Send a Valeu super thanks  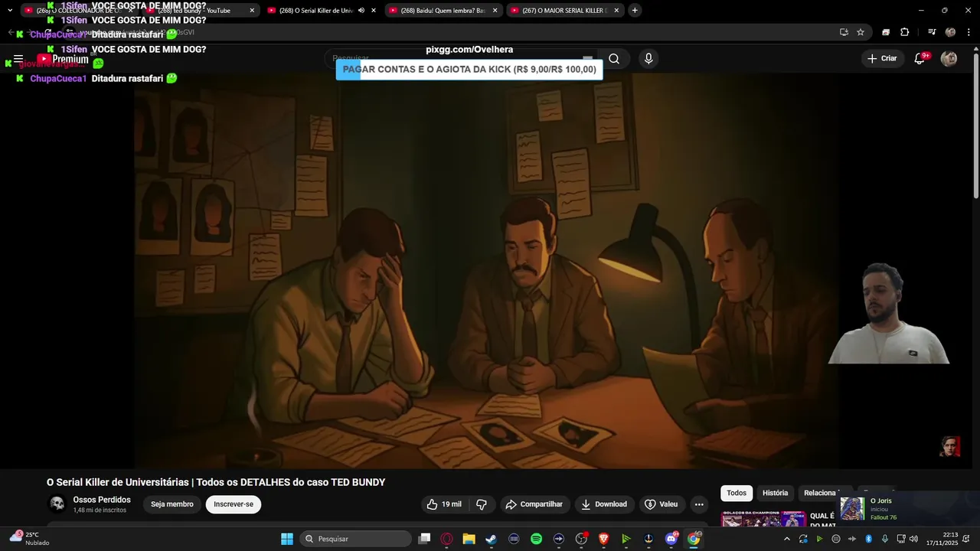click(661, 504)
